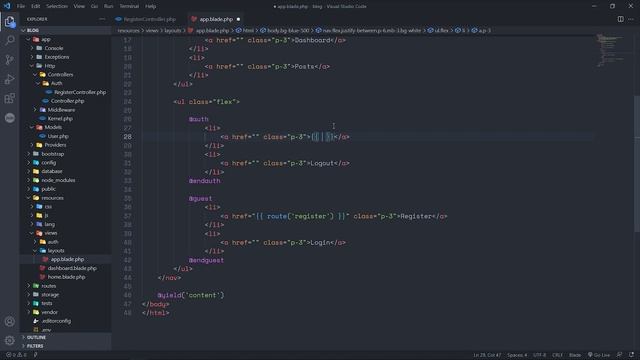Open notifications bell in status bar
Screen dimensions: 640x360
[631, 355]
